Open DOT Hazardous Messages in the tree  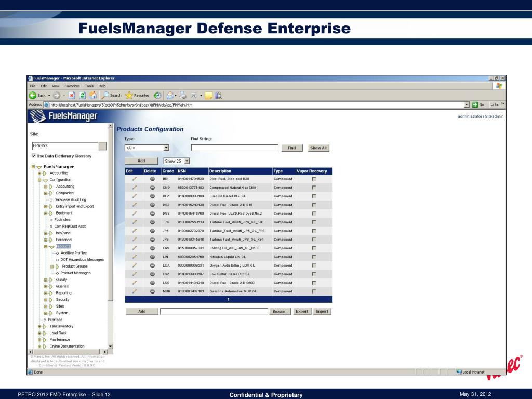click(82, 260)
